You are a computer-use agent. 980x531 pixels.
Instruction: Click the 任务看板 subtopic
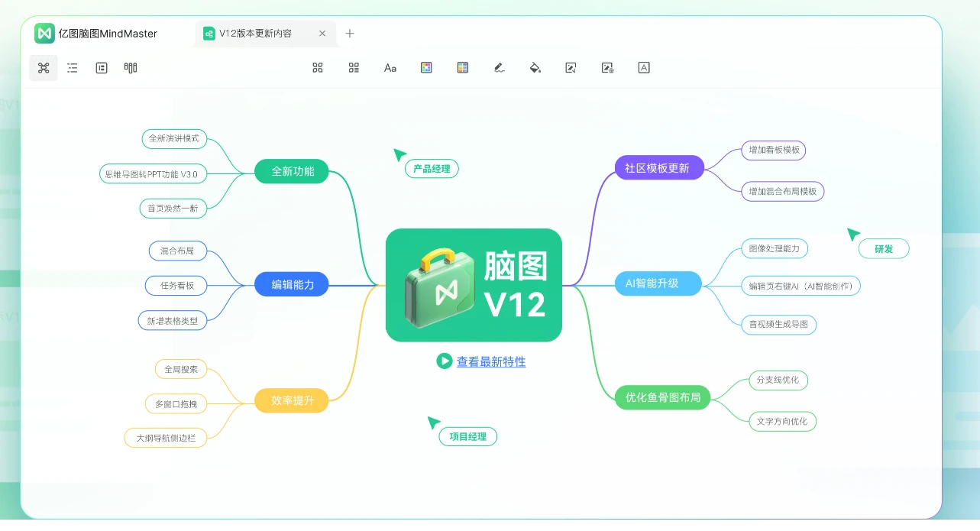pyautogui.click(x=177, y=286)
